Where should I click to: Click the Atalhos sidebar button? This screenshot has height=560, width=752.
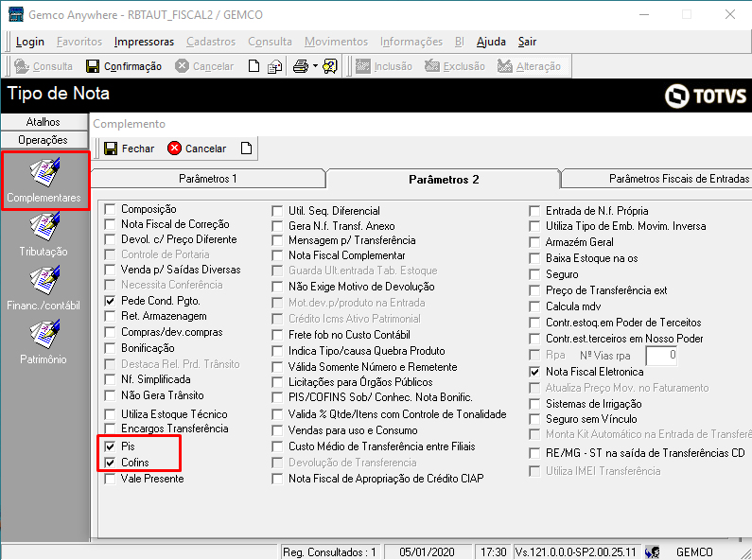tap(44, 122)
